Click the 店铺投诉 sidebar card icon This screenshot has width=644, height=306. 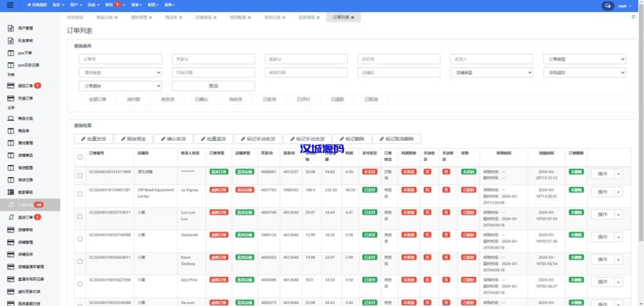point(11,254)
